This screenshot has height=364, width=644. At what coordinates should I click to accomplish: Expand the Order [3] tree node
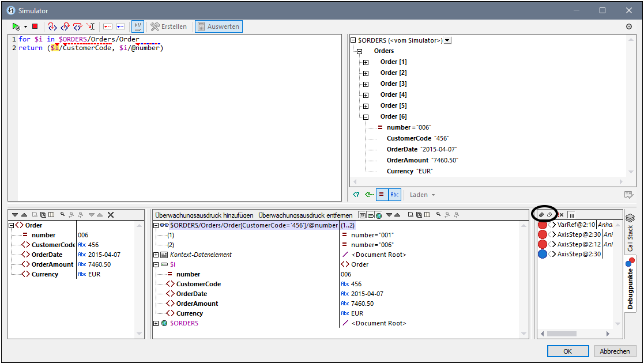[366, 84]
